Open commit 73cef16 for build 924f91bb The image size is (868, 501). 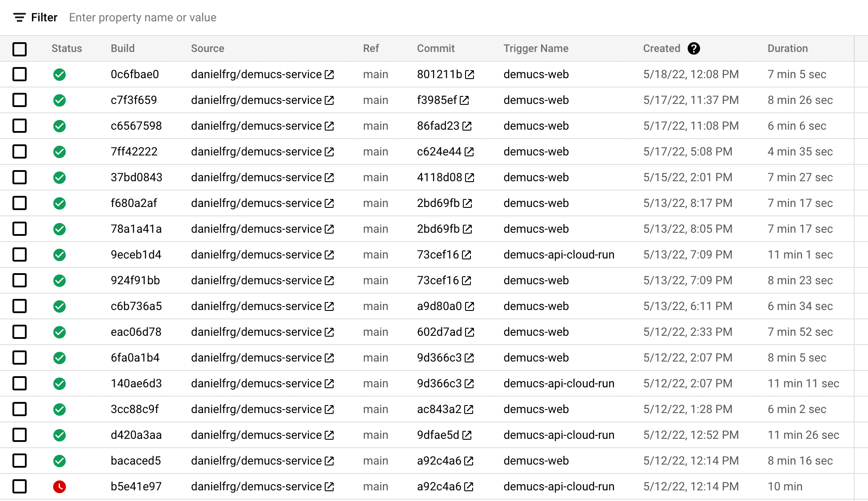point(438,280)
